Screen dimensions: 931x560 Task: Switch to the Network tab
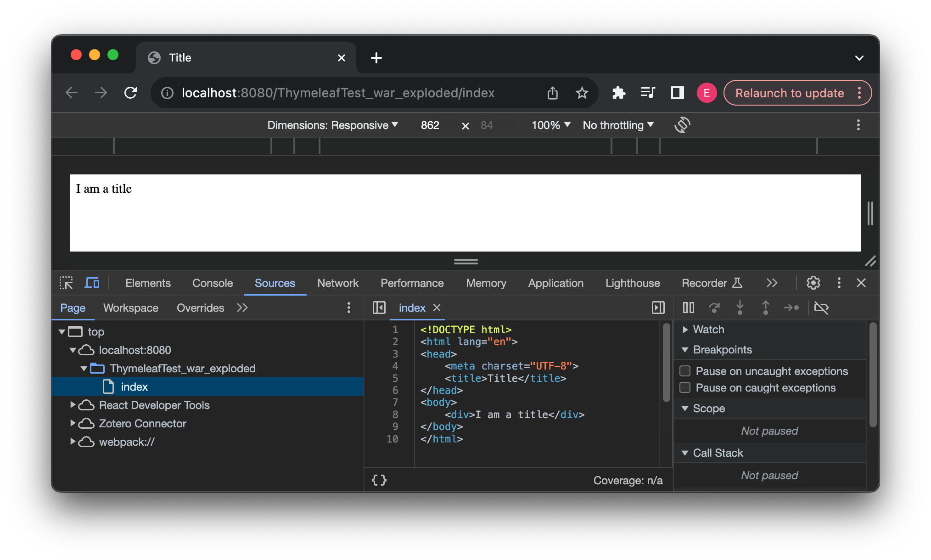tap(338, 283)
